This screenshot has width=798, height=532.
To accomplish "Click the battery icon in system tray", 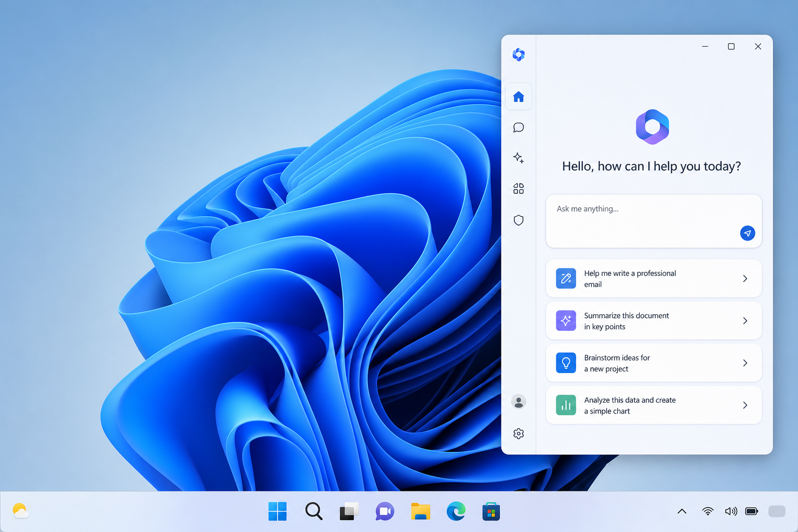I will tap(752, 511).
